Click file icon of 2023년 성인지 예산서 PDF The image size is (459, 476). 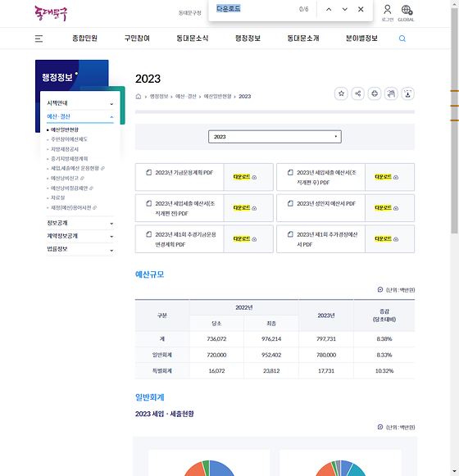pos(290,203)
